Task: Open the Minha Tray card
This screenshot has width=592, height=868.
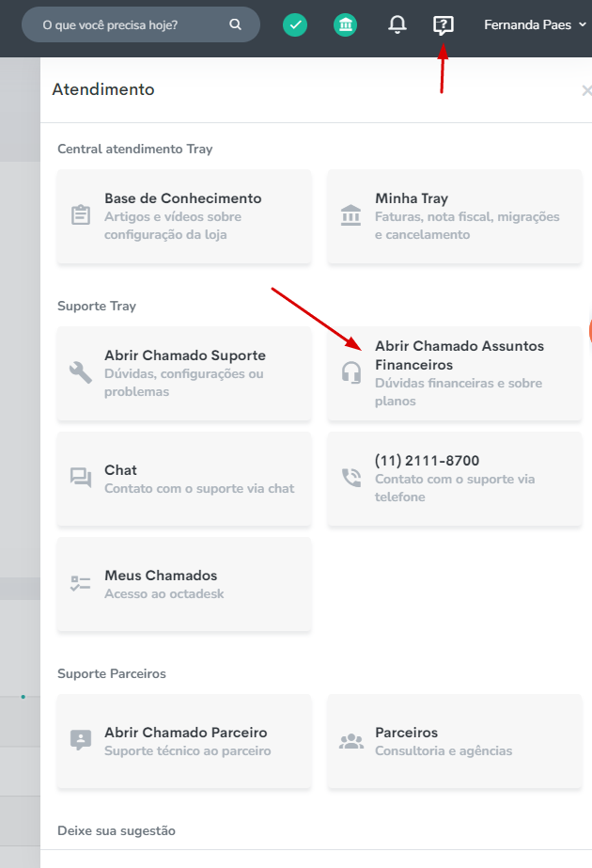Action: pos(455,216)
